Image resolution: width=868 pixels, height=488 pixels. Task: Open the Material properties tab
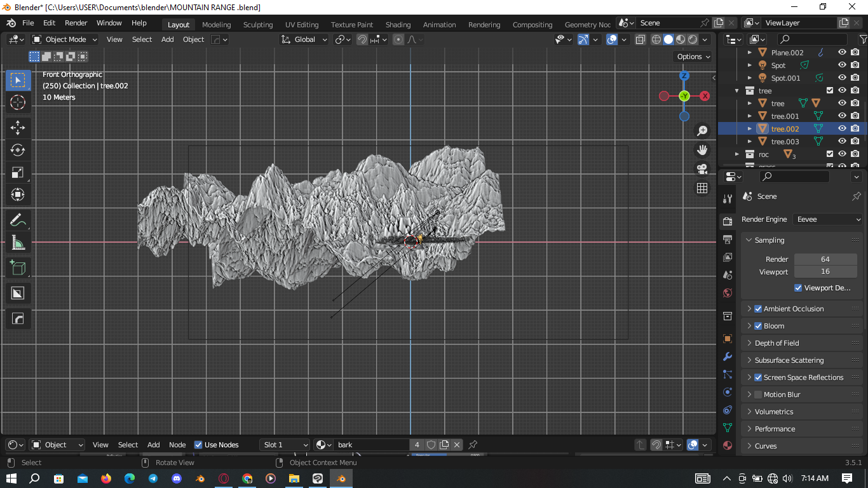(x=728, y=445)
